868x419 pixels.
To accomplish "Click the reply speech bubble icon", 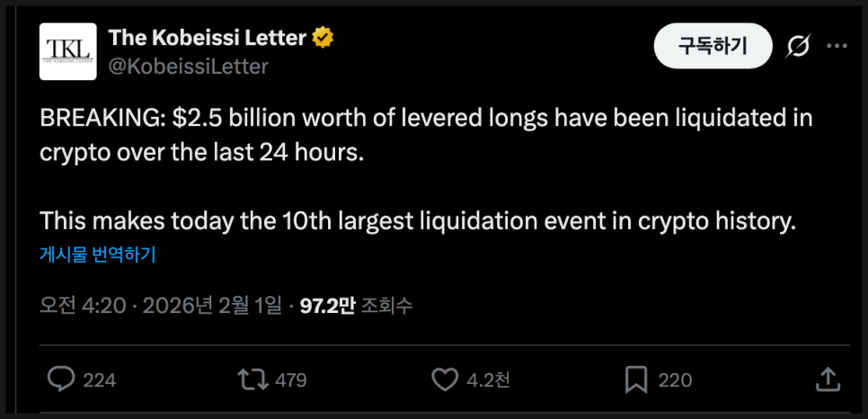I will 60,379.
